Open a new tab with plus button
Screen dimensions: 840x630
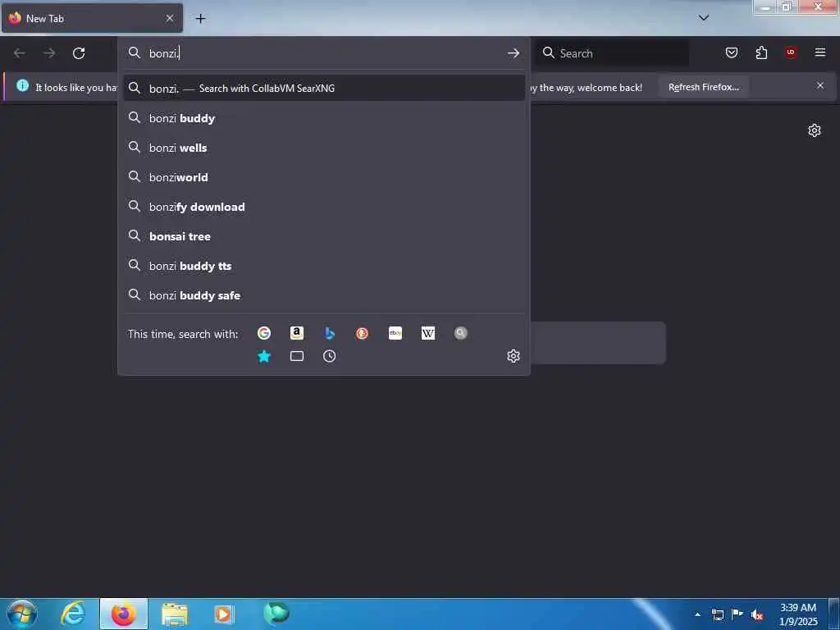[200, 18]
